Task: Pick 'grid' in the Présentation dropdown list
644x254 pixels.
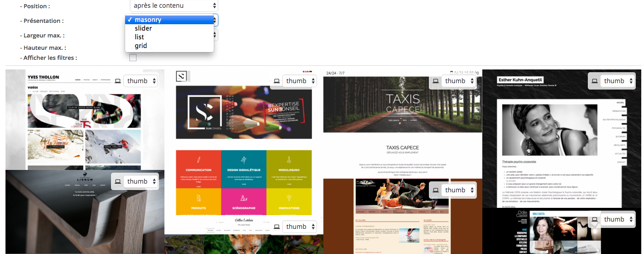Action: pyautogui.click(x=141, y=46)
